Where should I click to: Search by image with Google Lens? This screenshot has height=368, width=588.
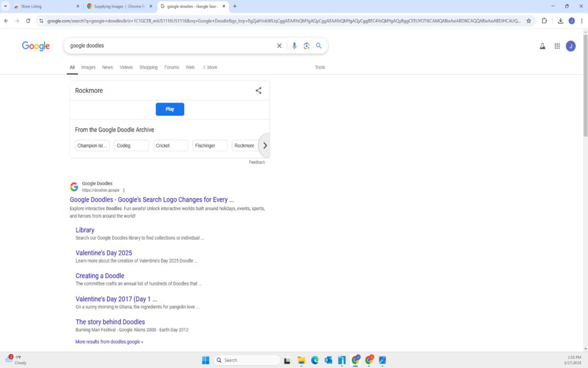coord(306,46)
